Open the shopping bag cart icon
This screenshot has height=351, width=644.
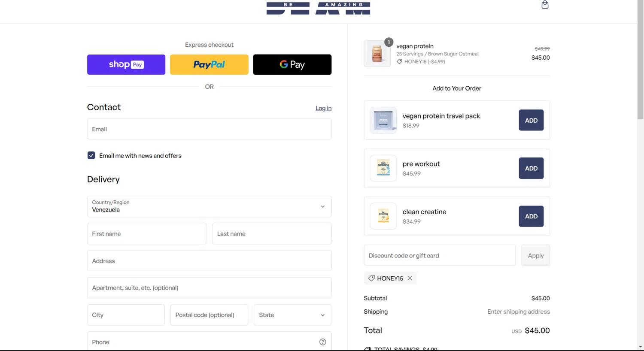(545, 5)
